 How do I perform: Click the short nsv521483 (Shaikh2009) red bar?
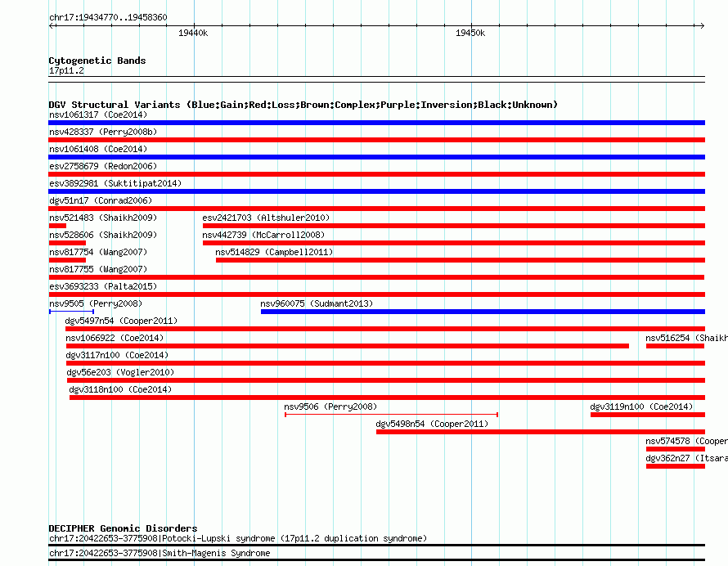point(57,226)
